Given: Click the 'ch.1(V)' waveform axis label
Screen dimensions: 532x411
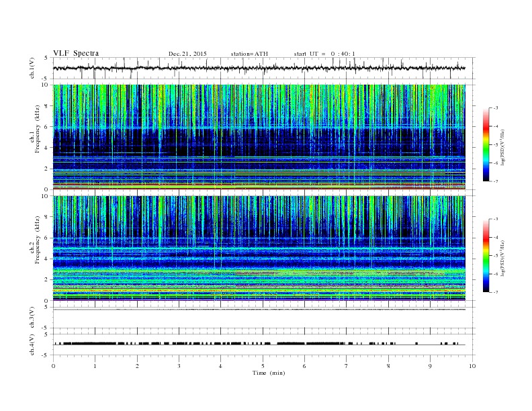Looking at the screenshot, I should pyautogui.click(x=32, y=68).
